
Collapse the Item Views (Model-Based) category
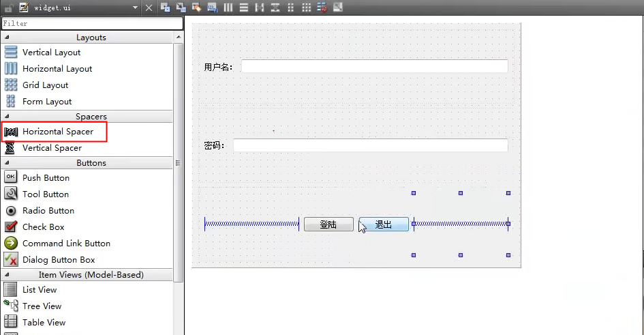(x=7, y=274)
